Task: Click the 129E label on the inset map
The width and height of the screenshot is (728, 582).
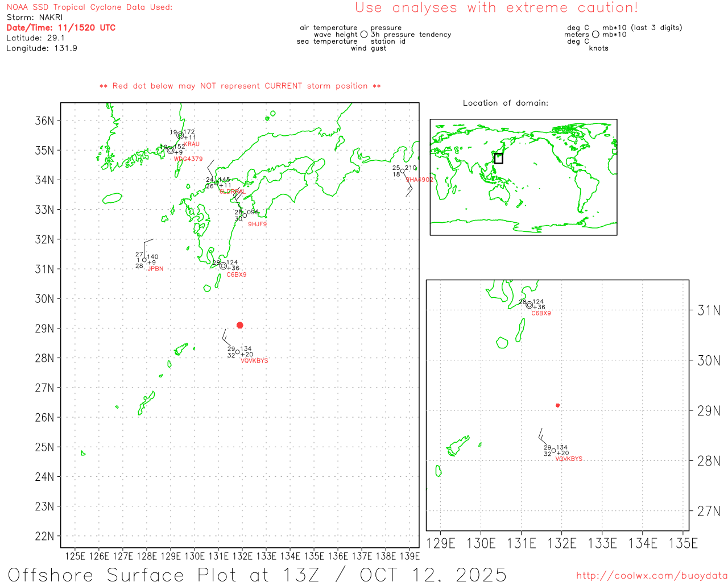Action: (441, 544)
